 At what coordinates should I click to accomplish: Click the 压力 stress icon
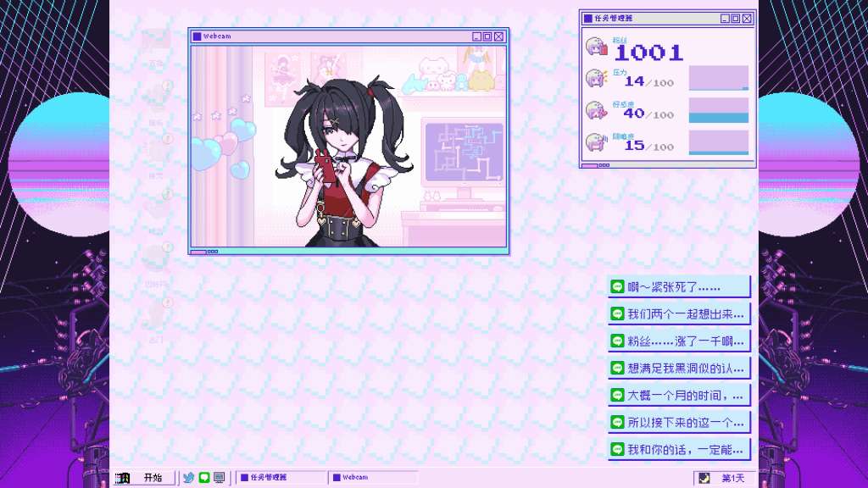coord(597,79)
